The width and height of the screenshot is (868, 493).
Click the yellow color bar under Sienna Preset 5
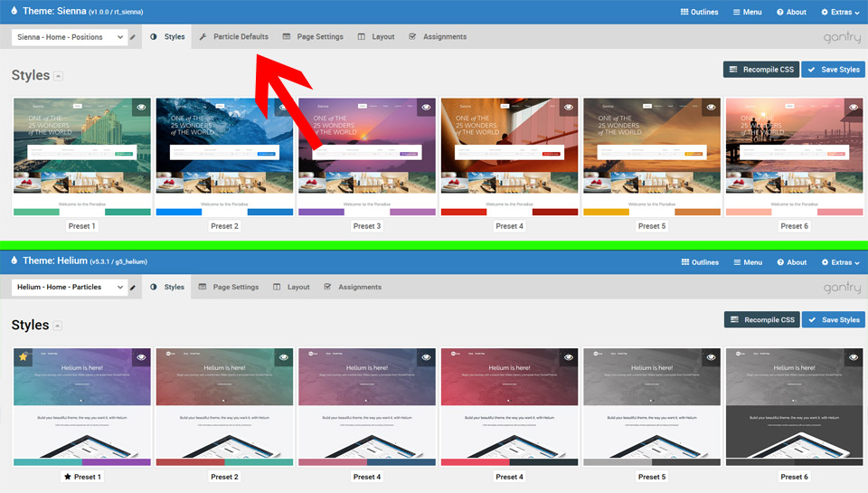coord(606,212)
